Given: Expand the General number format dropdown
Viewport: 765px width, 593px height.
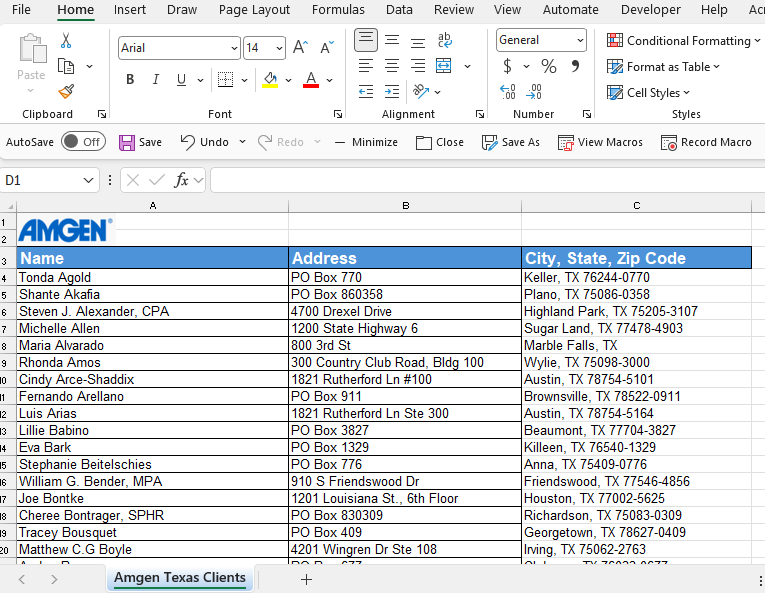Looking at the screenshot, I should point(541,40).
